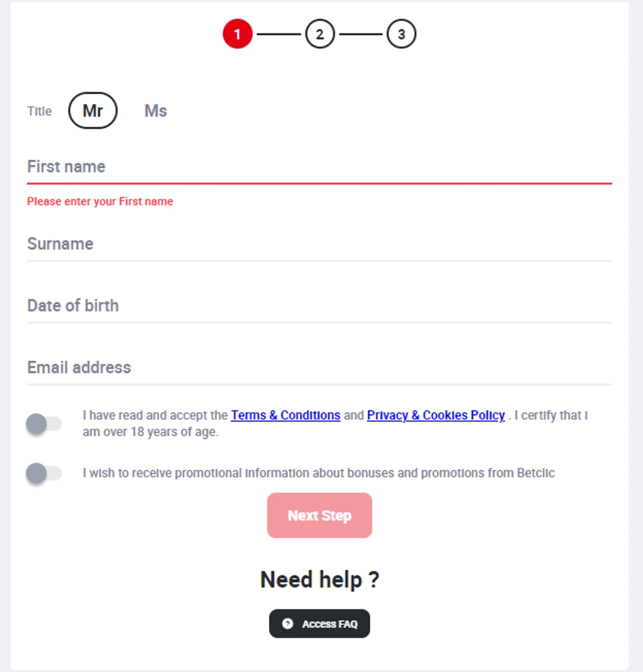Enable the Terms & Conditions acceptance toggle

click(44, 424)
